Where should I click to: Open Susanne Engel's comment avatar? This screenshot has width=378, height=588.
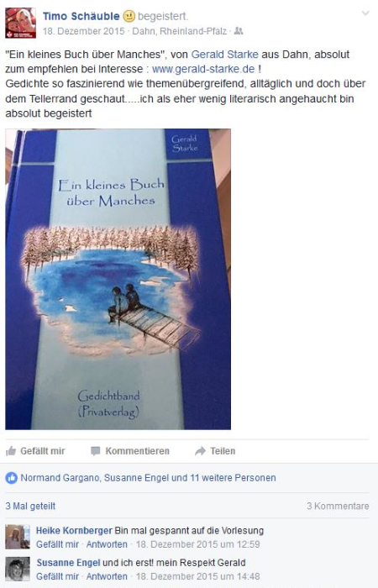pos(18,569)
